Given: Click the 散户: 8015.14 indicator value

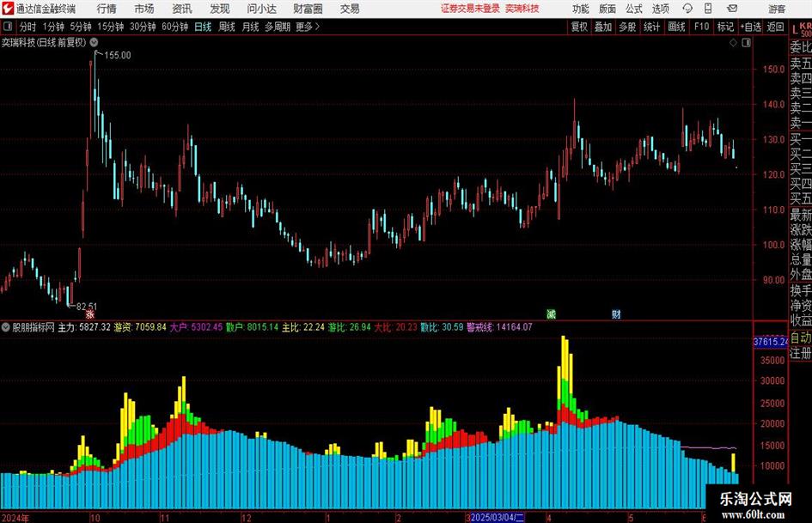Looking at the screenshot, I should click(x=253, y=327).
